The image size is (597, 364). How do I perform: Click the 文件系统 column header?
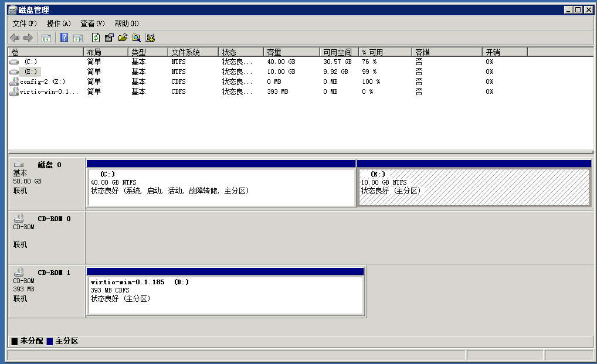(193, 52)
